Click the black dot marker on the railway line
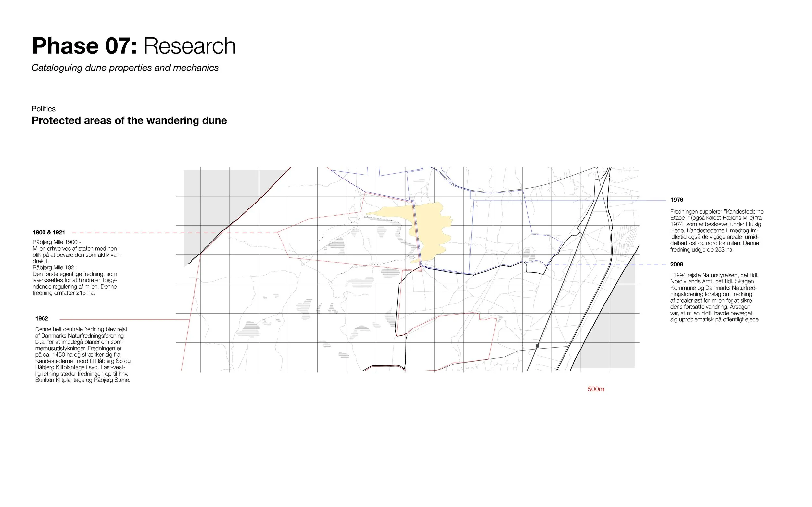The height and width of the screenshot is (507, 812). point(537,346)
